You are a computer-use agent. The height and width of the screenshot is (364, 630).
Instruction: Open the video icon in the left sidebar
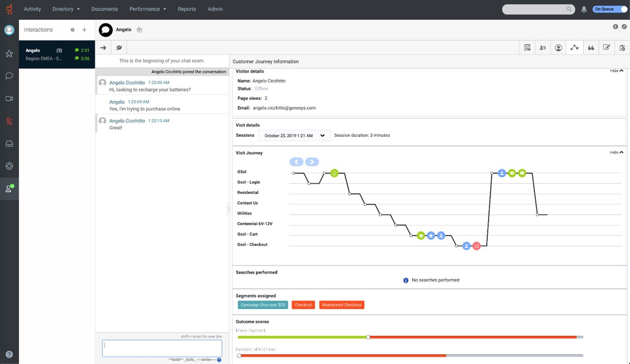9,98
